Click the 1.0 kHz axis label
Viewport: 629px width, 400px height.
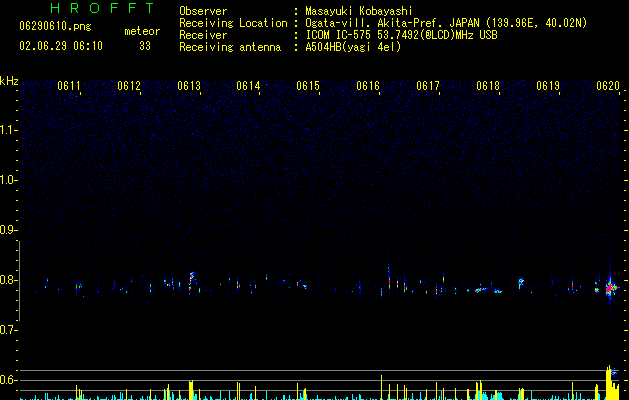point(8,180)
